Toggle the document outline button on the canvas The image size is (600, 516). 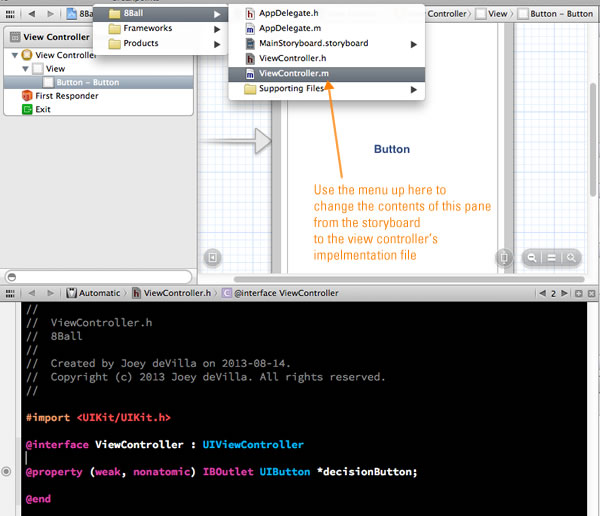point(212,257)
